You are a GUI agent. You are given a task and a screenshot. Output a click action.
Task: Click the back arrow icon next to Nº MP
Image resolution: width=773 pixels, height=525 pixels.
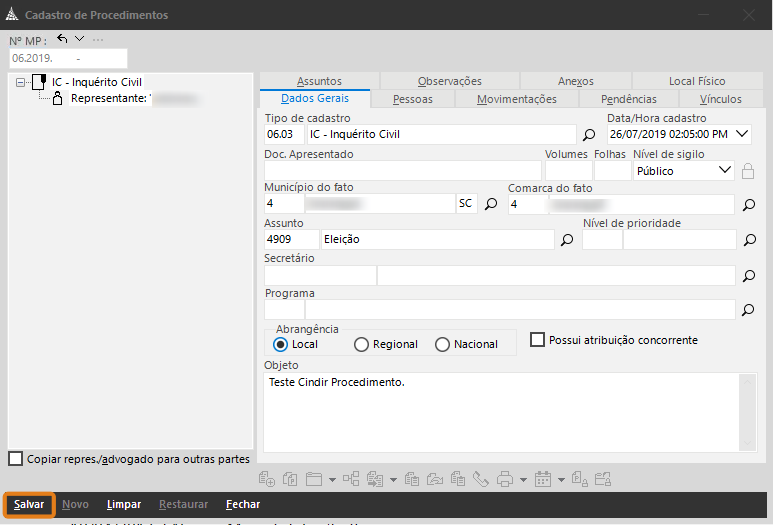pos(62,38)
